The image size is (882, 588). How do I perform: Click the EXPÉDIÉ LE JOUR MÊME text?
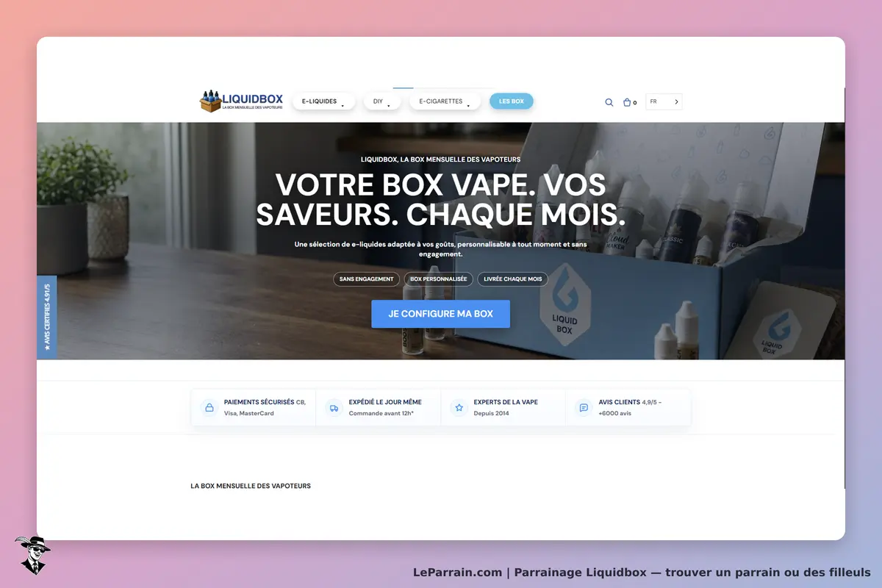tap(385, 402)
